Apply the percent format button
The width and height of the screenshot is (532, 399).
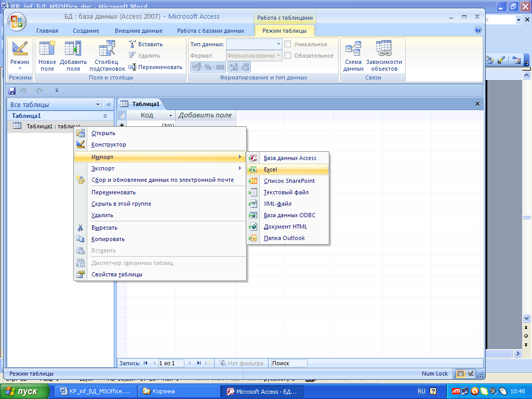pos(208,67)
